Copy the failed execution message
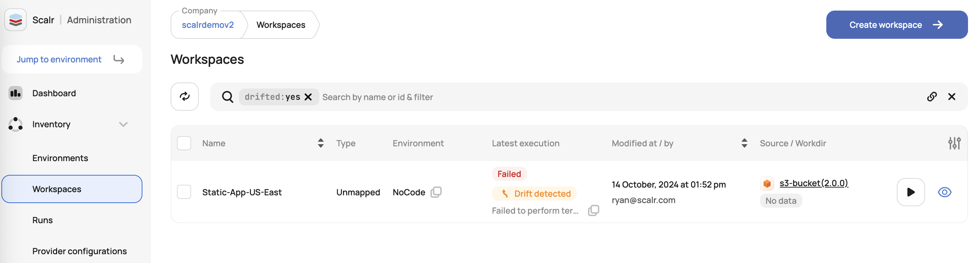This screenshot has height=263, width=980. point(593,210)
